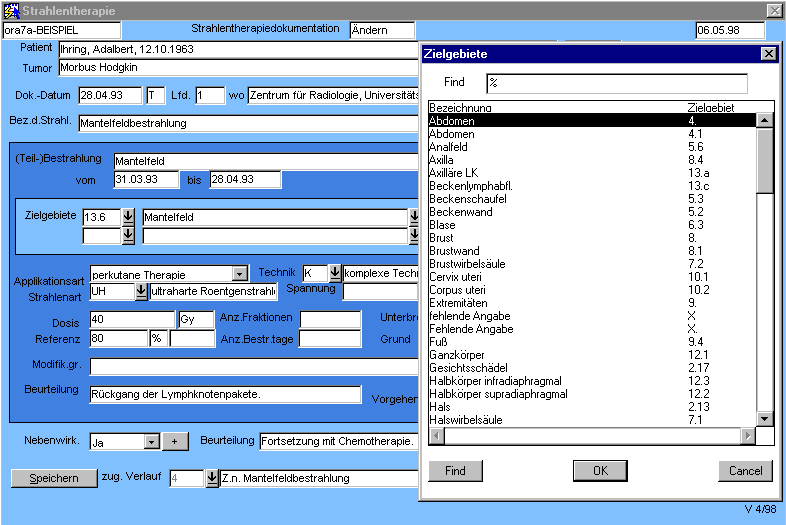Click the Strahlentherapie title bar application icon
Viewport: 786px width, 525px height.
[10, 10]
